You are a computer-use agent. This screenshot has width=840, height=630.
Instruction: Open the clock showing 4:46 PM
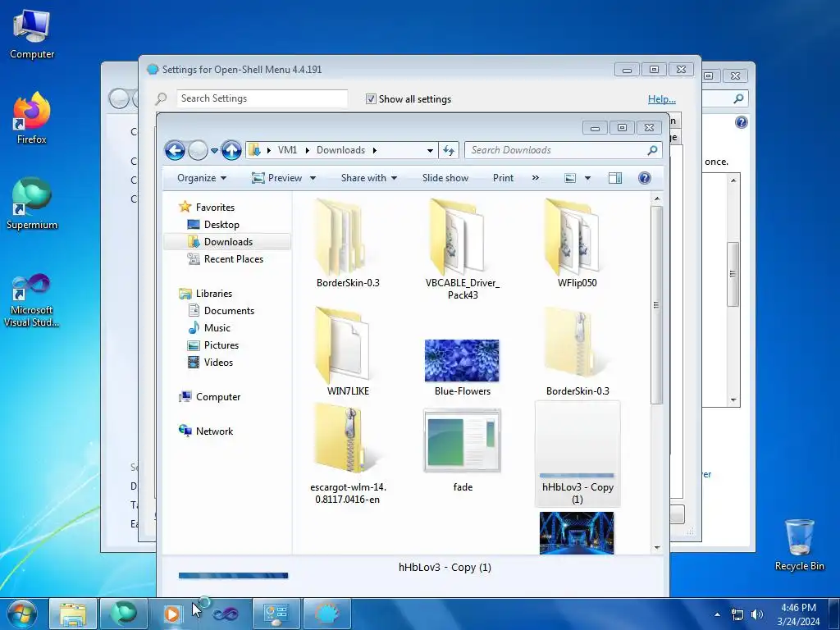798,614
